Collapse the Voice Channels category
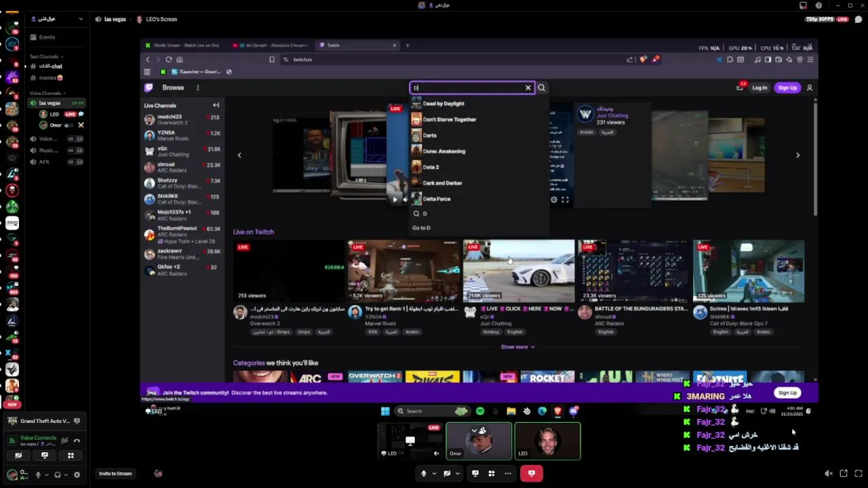 pos(47,93)
